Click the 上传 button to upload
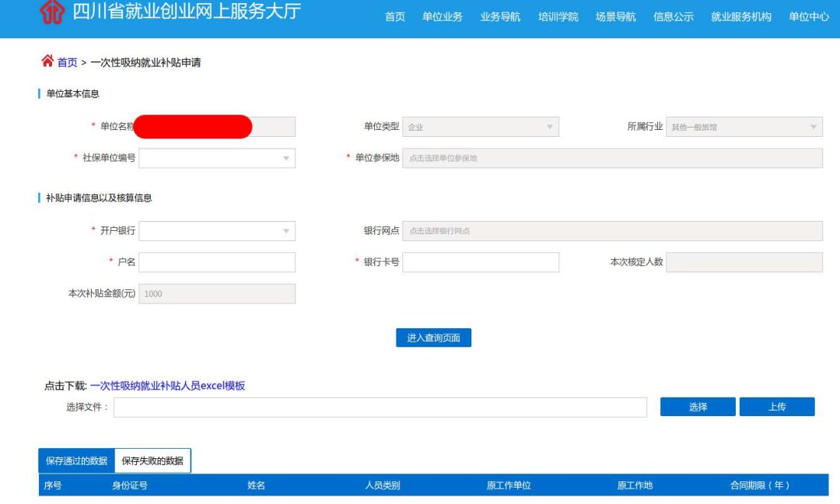 pyautogui.click(x=778, y=406)
